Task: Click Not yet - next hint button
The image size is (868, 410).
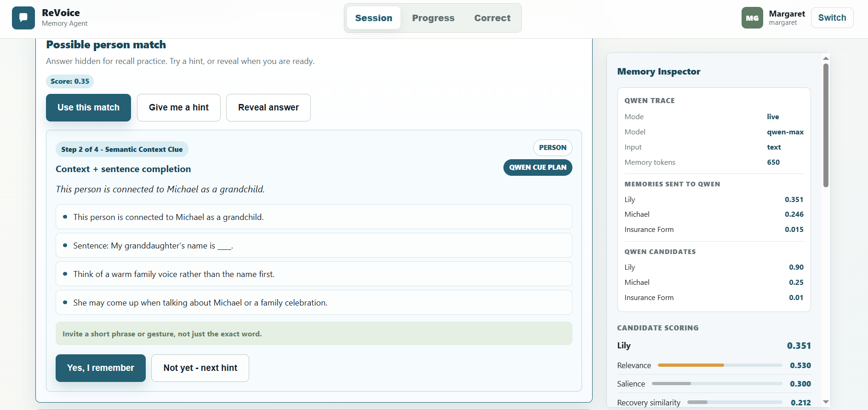Action: (x=200, y=368)
